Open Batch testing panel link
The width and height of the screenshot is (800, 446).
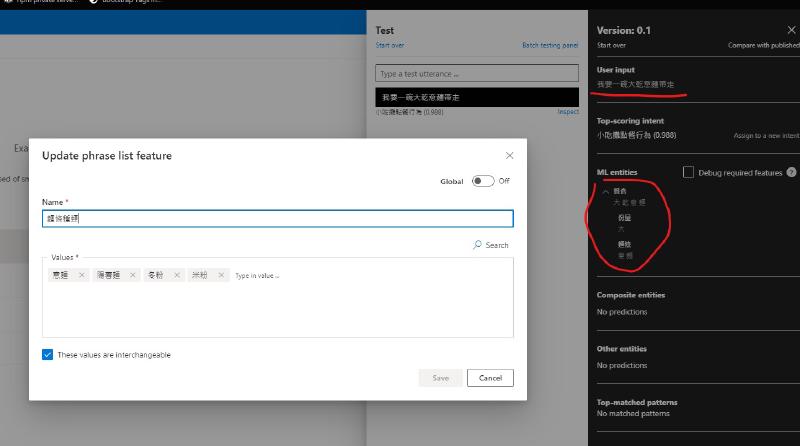(549, 45)
